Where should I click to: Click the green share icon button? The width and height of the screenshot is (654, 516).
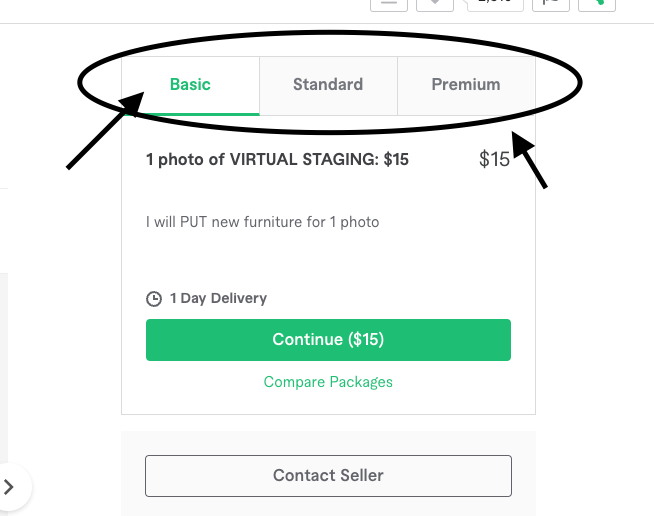(597, 4)
